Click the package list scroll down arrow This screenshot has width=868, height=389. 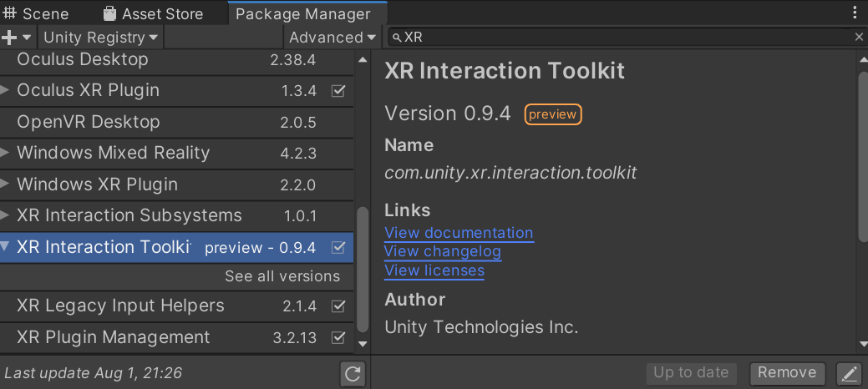[363, 344]
